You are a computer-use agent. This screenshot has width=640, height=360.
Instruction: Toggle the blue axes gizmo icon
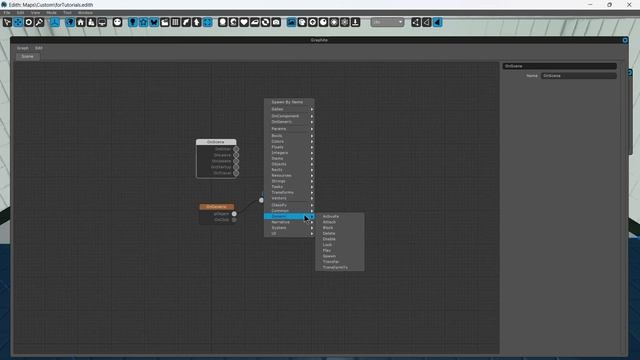[x=54, y=22]
